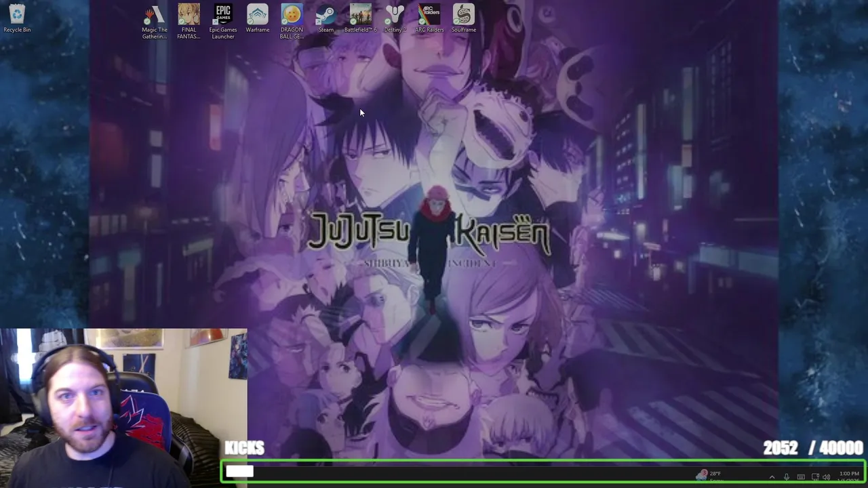Select the Battlefield 6 desktop icon
This screenshot has width=868, height=488.
click(x=360, y=18)
